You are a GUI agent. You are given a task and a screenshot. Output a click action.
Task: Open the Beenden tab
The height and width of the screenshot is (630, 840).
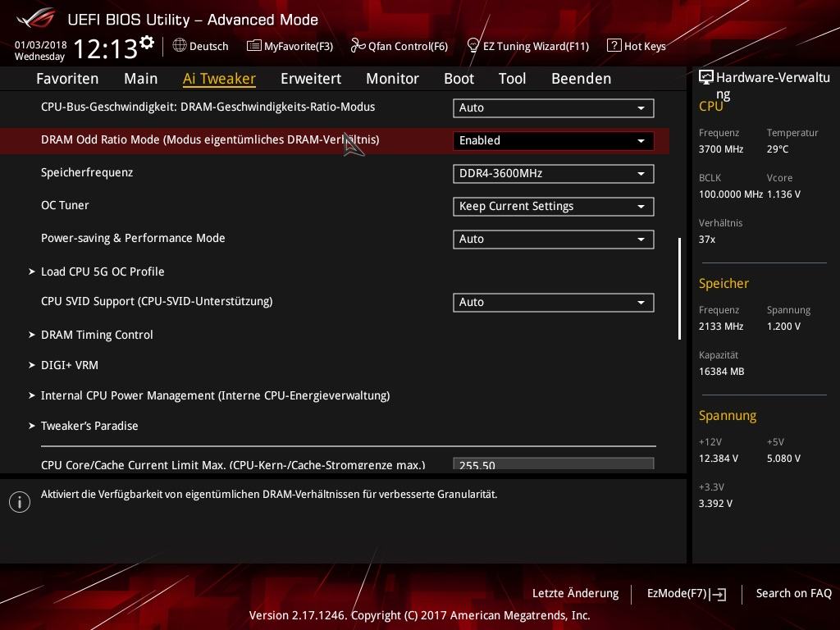[x=582, y=79]
